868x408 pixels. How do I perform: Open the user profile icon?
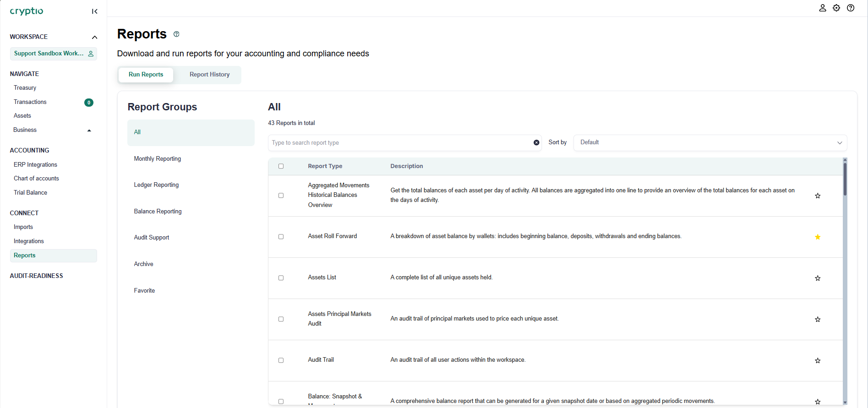(823, 8)
